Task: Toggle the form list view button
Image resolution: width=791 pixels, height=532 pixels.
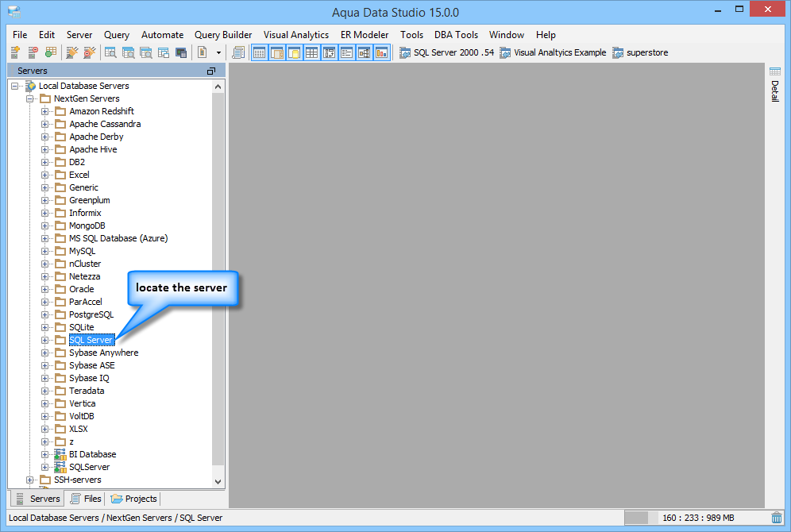Action: [346, 52]
